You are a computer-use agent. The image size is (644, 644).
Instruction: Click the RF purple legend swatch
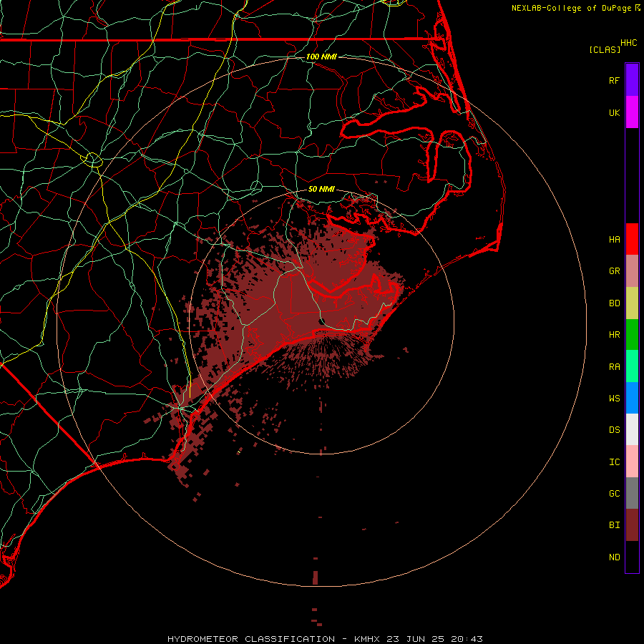pyautogui.click(x=632, y=80)
